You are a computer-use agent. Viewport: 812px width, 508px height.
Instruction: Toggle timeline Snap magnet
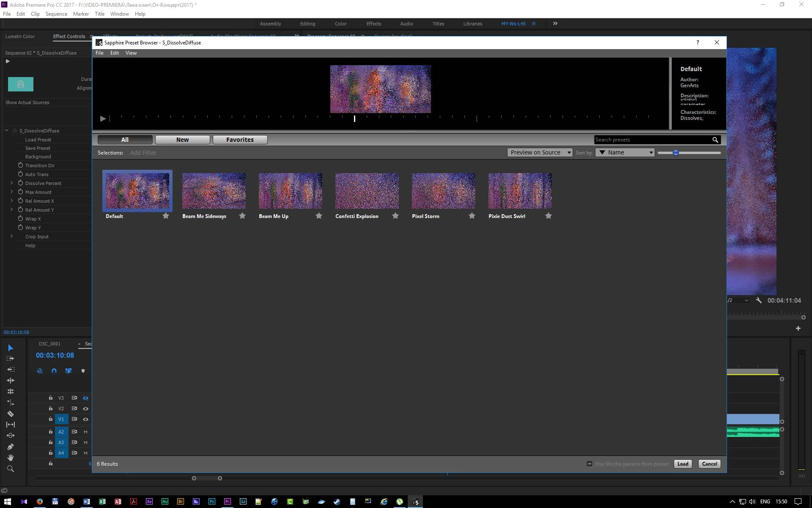click(54, 371)
